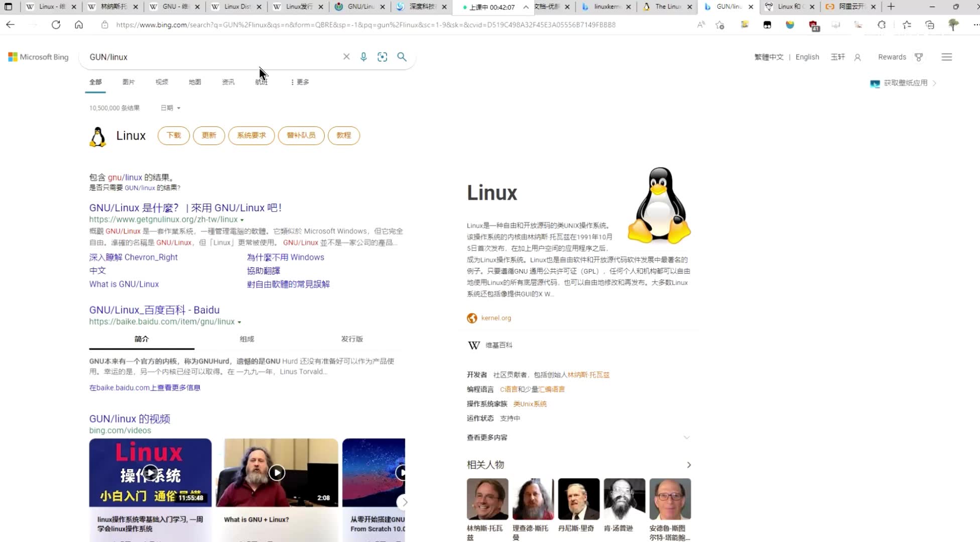Expand 查看更多内容 chevron in Linux panel
The width and height of the screenshot is (980, 542).
[x=686, y=437]
